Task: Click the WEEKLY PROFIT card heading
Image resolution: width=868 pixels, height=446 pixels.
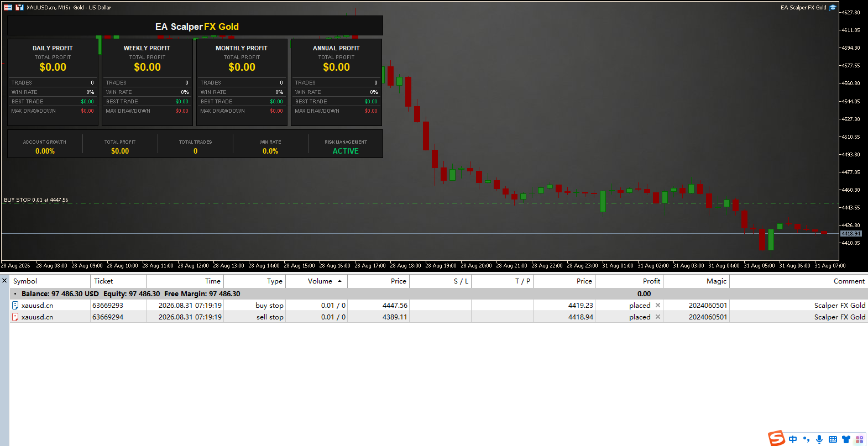Action: click(147, 48)
